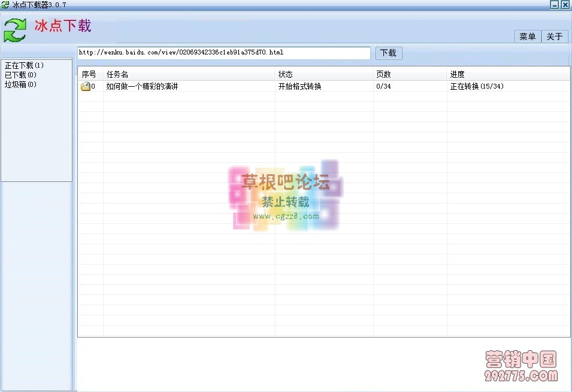Select the task 如何做一个精彩的演讲
This screenshot has width=572, height=392.
coord(142,86)
